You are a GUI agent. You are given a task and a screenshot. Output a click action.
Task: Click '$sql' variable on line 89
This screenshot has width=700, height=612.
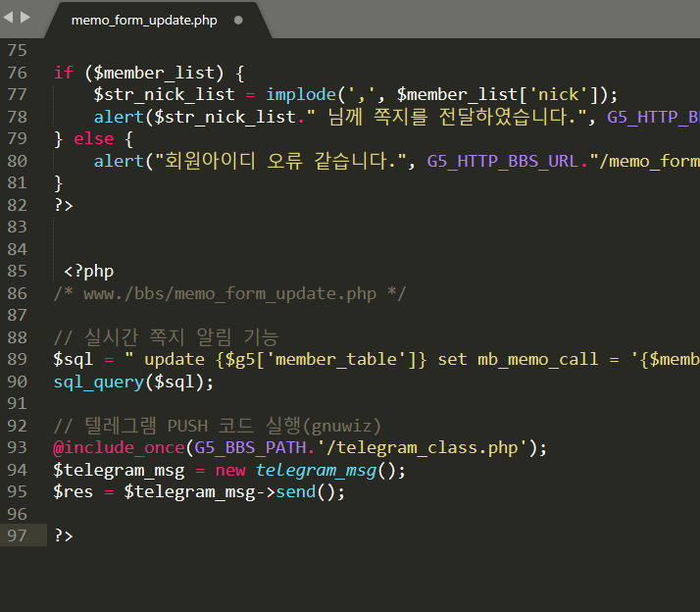pos(73,359)
